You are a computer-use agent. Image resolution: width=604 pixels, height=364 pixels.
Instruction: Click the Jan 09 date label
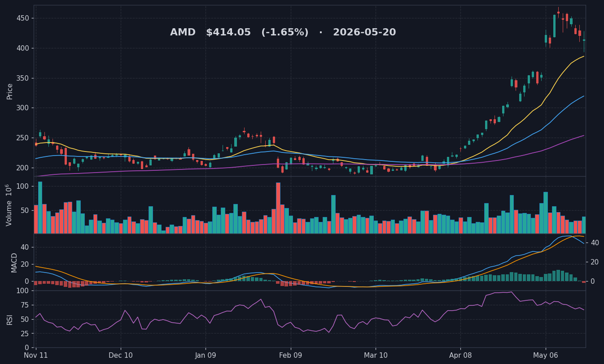coord(206,355)
